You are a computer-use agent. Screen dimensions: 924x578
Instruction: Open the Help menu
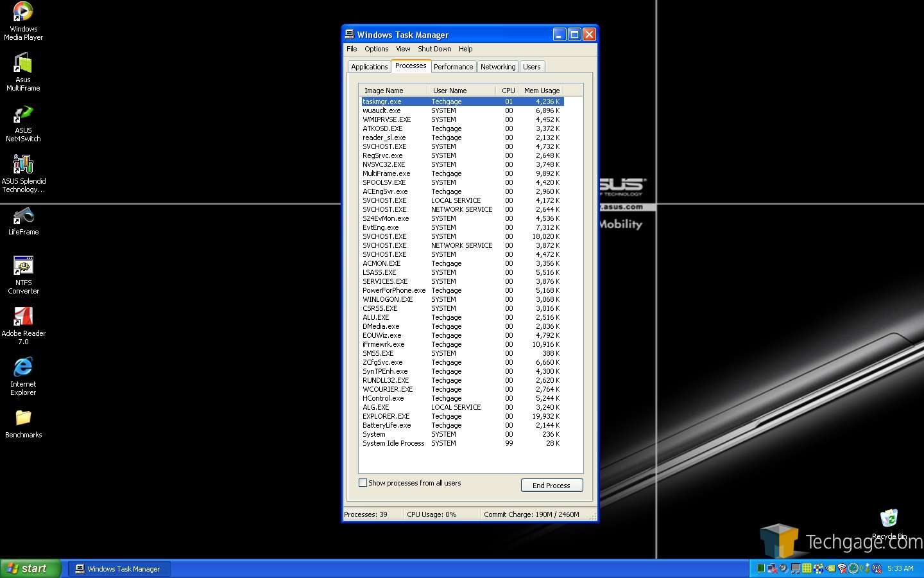[465, 49]
